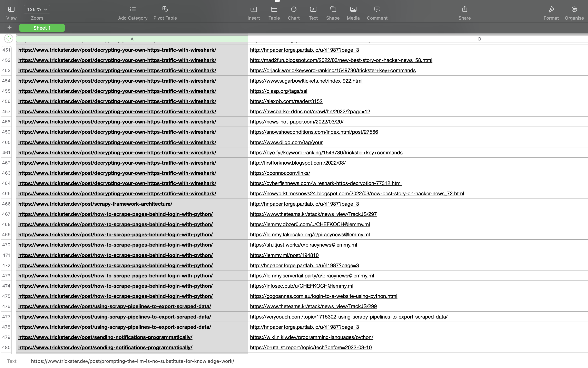Screen dimensions: 588x368
Task: Select row 466 header
Action: point(7,204)
